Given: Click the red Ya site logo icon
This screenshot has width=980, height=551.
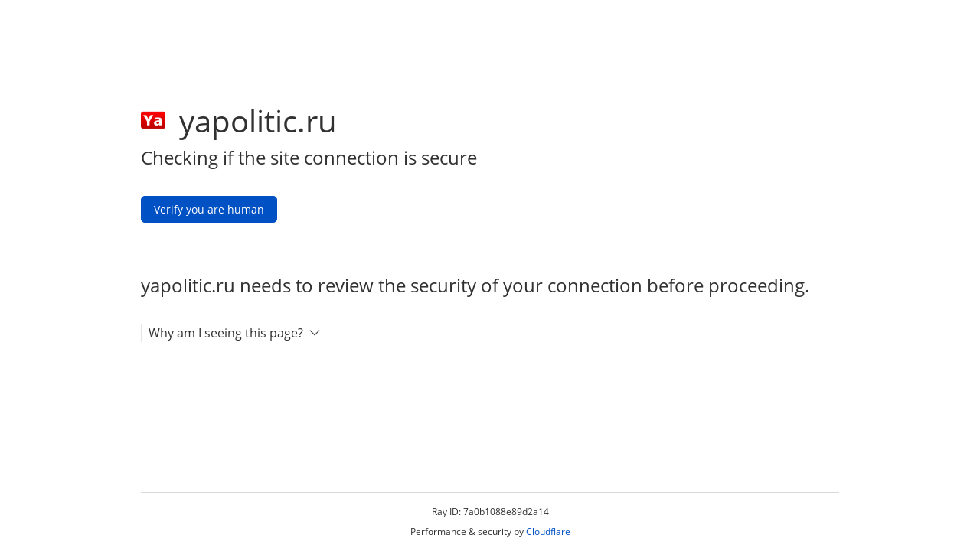Looking at the screenshot, I should pos(153,120).
